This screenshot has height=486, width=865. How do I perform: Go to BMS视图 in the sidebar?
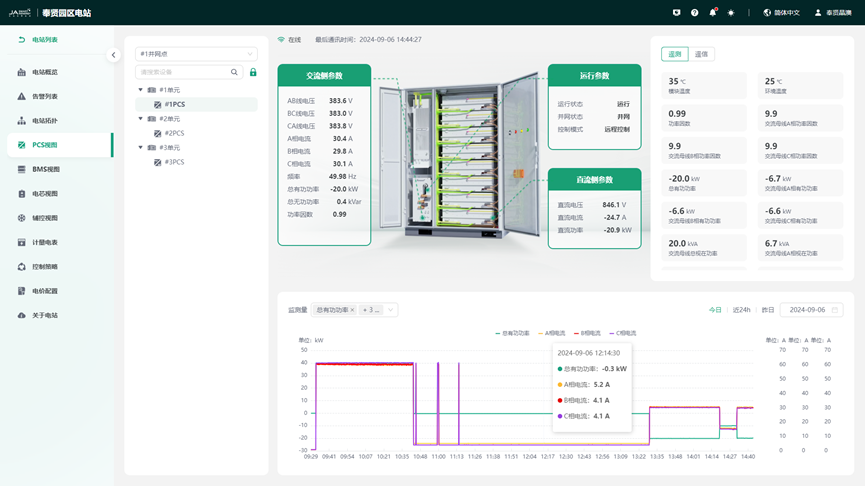coord(45,170)
